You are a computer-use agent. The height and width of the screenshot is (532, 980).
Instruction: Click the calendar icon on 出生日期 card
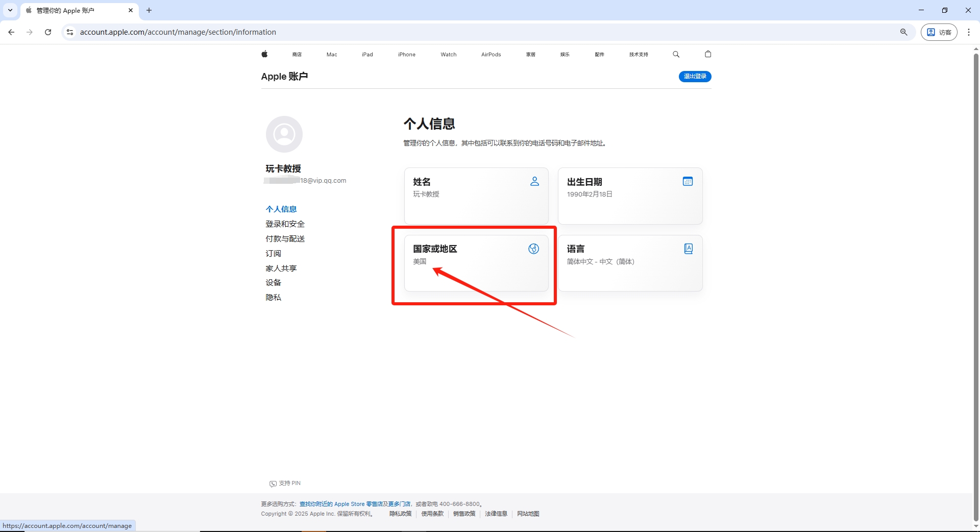(688, 181)
